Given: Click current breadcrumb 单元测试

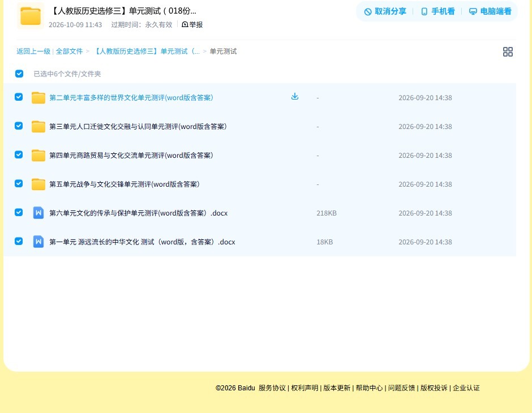Looking at the screenshot, I should pyautogui.click(x=223, y=51).
